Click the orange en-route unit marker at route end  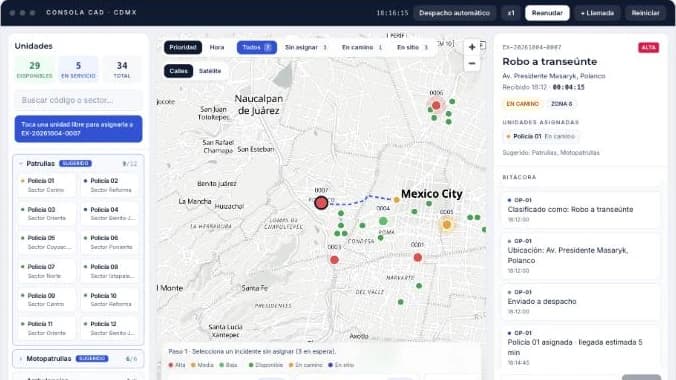coord(397,200)
